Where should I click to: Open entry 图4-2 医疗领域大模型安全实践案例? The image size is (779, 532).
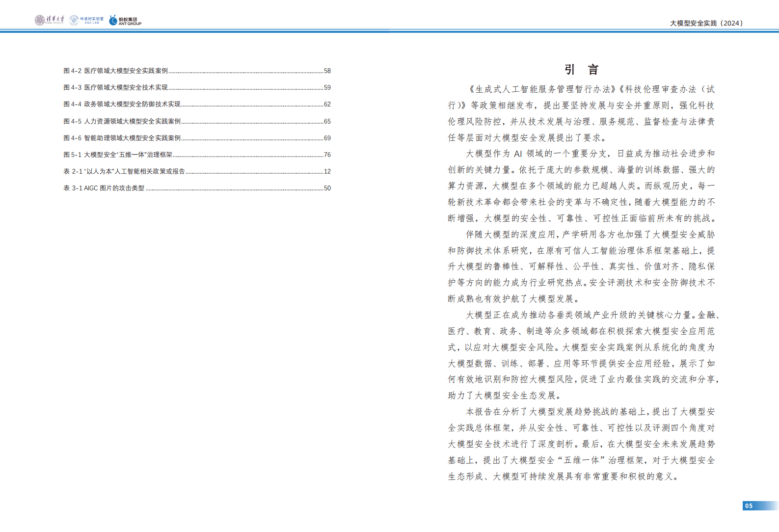tap(197, 71)
